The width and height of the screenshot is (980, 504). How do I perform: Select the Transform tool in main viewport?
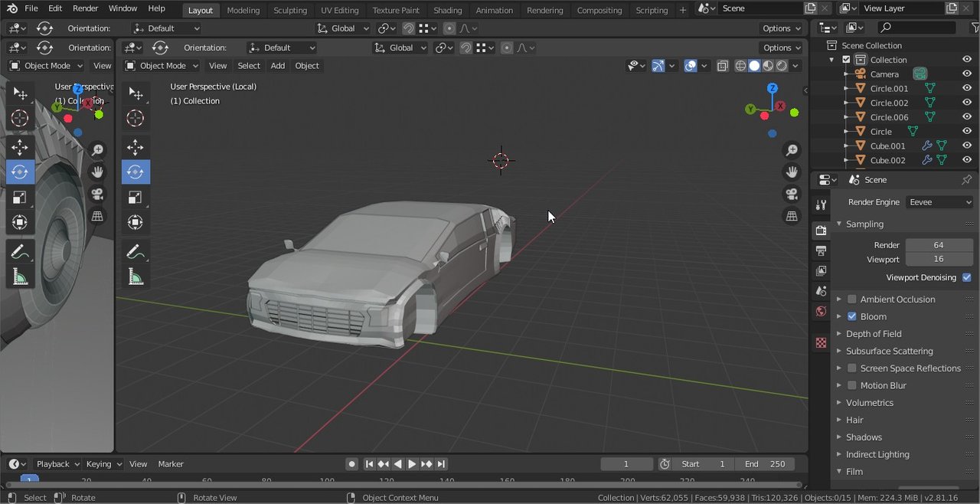[136, 222]
